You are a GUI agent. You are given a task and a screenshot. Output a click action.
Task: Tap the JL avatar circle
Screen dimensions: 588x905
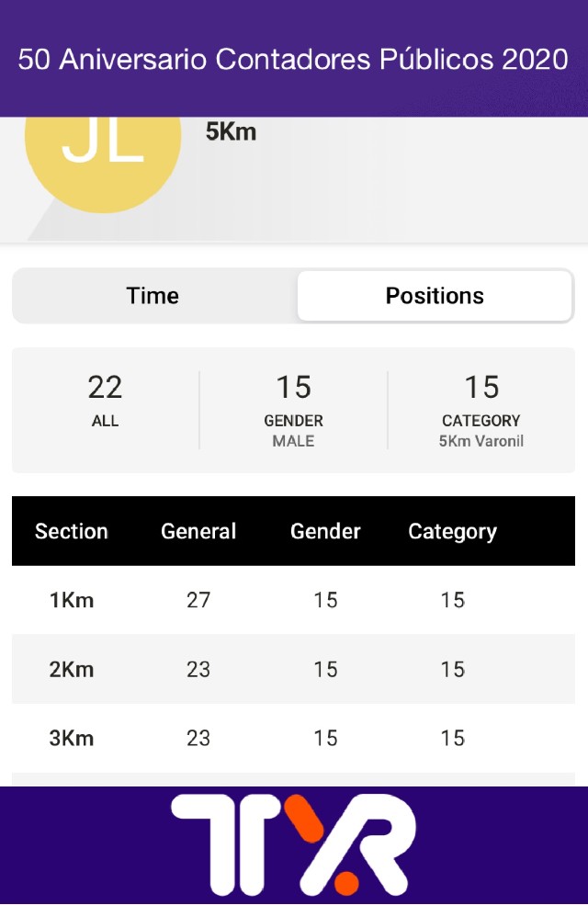click(103, 152)
